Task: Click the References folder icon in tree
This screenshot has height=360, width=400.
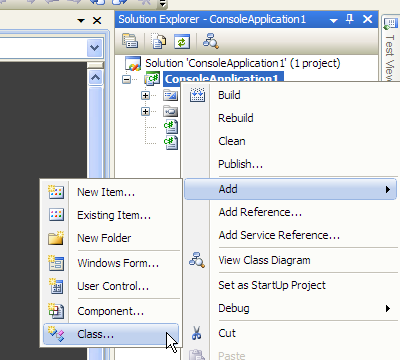Action: click(171, 111)
